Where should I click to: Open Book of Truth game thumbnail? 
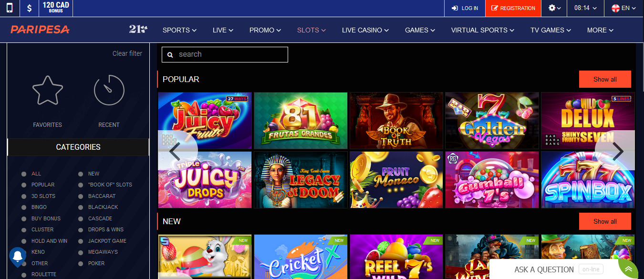396,121
